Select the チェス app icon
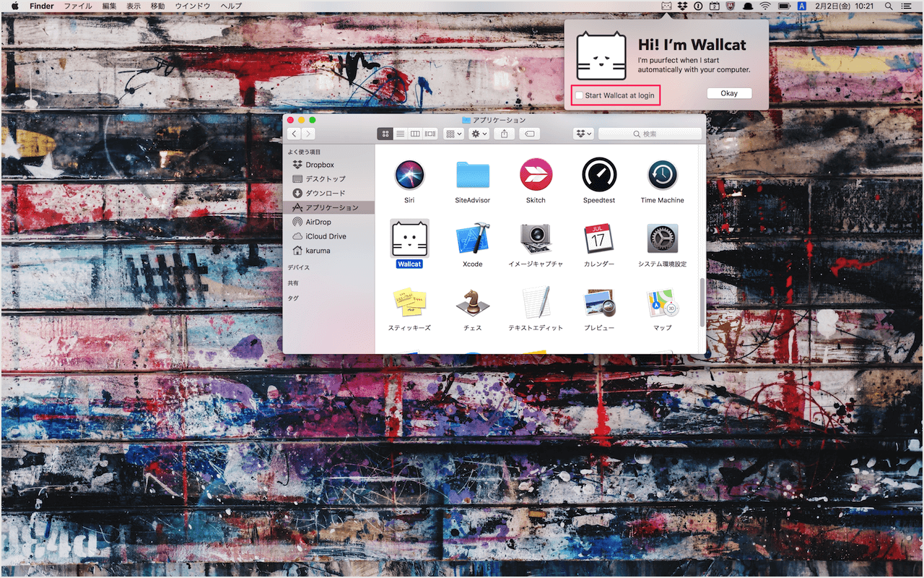Image resolution: width=924 pixels, height=578 pixels. click(473, 302)
